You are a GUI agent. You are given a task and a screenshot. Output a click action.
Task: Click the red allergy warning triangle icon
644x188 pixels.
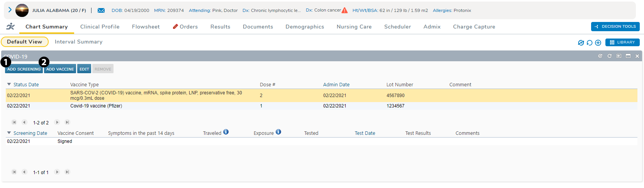344,10
